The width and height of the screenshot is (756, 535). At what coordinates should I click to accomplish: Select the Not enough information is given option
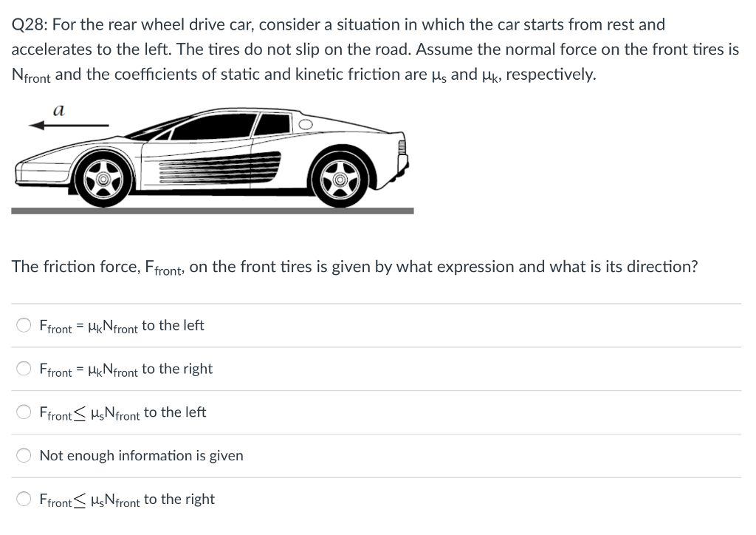[x=140, y=455]
